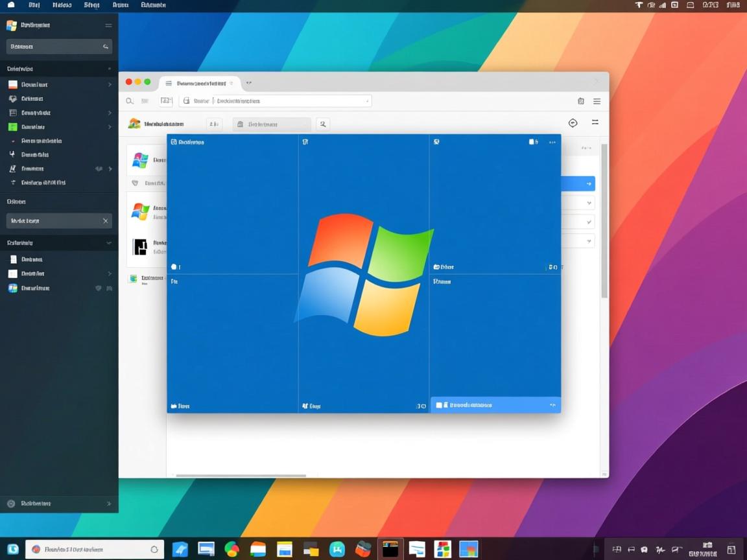
Task: Select the heart-shaped health icon in the dark sidebar
Action: pyautogui.click(x=12, y=98)
